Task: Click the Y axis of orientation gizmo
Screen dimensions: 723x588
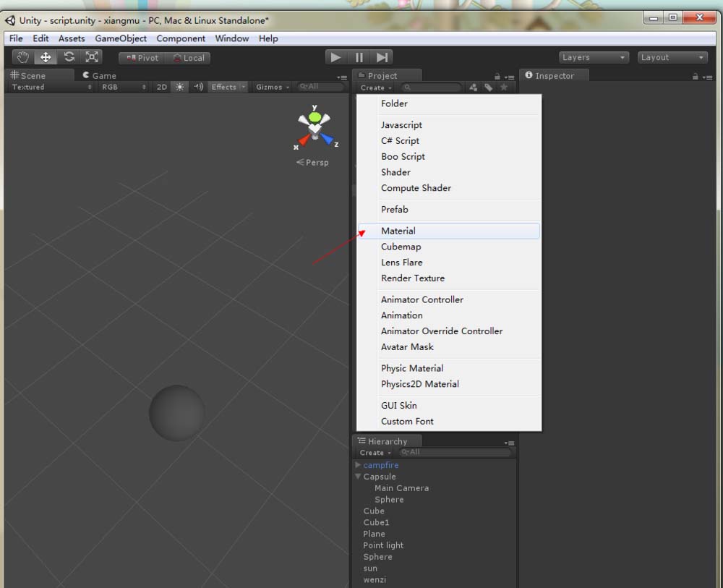Action: (315, 116)
